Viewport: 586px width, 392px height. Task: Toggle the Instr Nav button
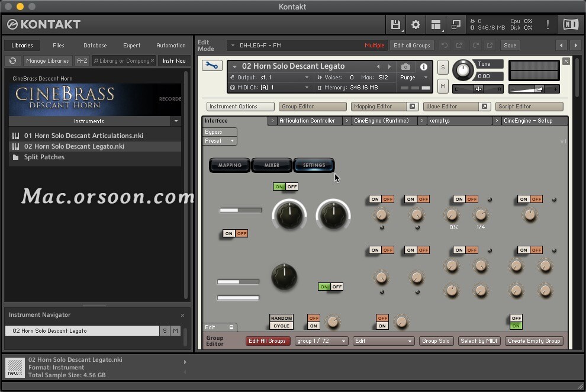pyautogui.click(x=174, y=60)
